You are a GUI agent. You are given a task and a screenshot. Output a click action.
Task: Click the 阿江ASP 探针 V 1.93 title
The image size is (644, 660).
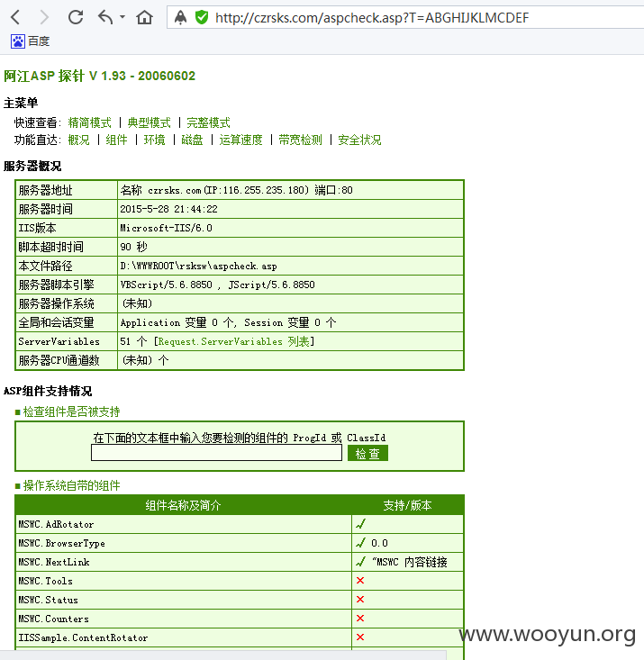pos(100,76)
